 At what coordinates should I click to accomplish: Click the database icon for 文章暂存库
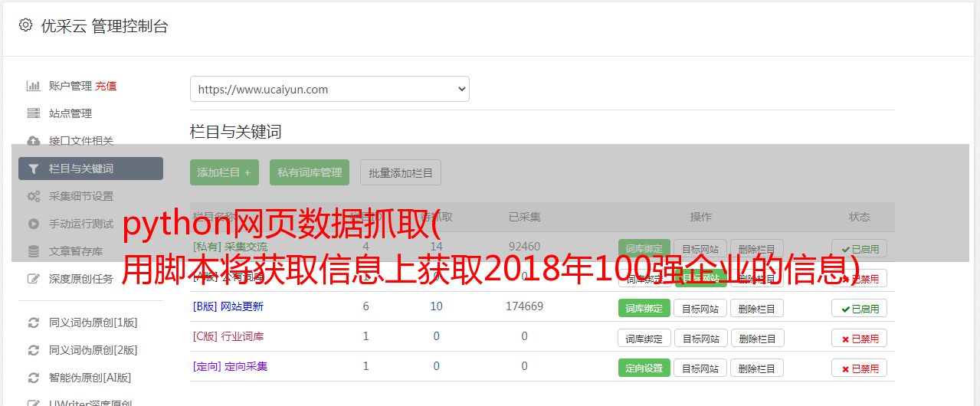33,251
